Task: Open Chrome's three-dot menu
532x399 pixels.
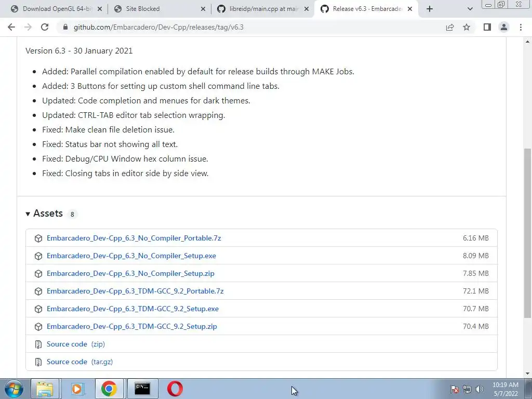Action: point(521,27)
